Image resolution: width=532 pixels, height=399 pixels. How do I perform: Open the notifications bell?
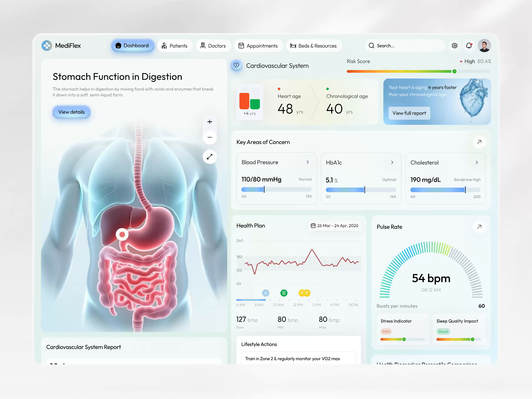(x=469, y=46)
